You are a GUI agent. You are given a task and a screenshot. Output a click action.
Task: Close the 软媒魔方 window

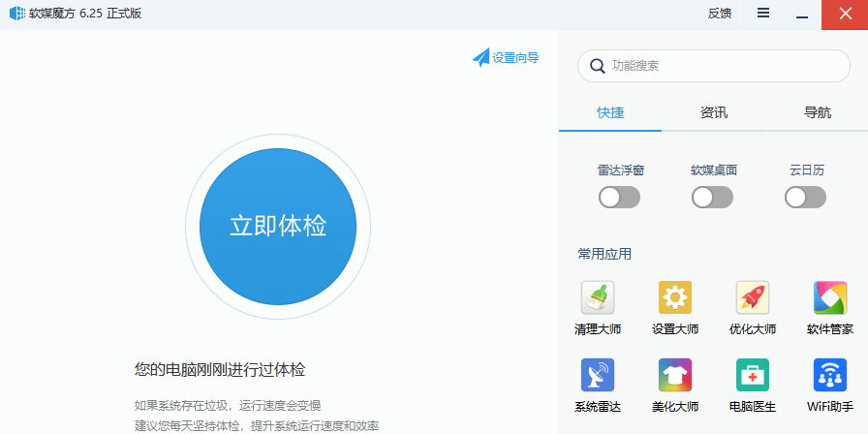tap(845, 15)
